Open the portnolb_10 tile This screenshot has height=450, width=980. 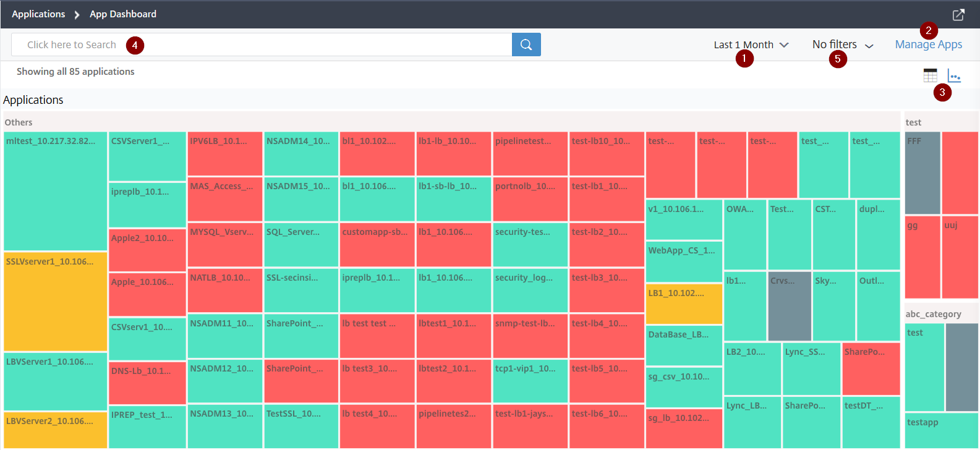coord(530,199)
